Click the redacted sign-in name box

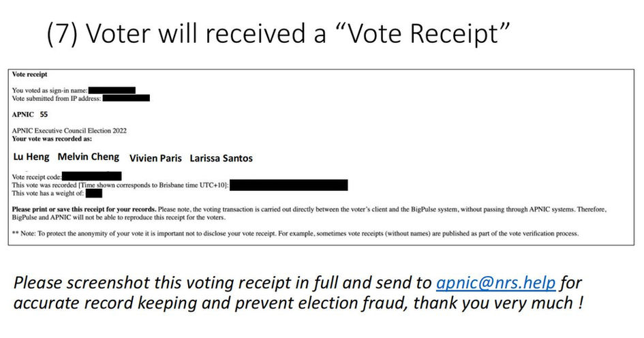pyautogui.click(x=112, y=91)
